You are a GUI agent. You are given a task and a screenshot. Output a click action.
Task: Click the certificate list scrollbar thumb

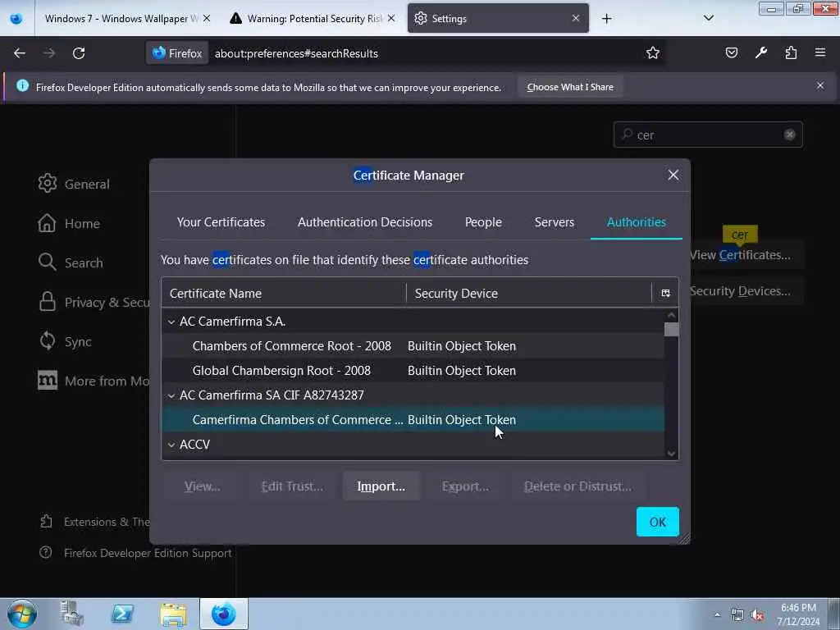pyautogui.click(x=671, y=329)
